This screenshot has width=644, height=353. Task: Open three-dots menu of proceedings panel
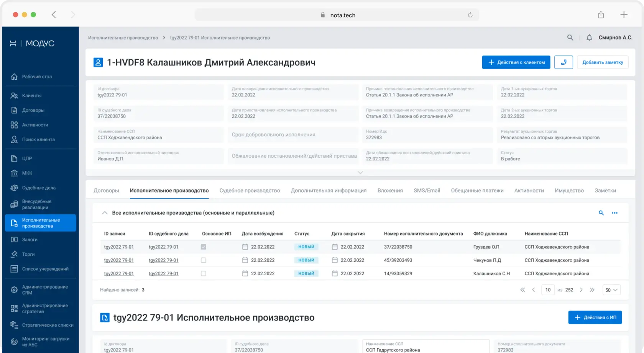[614, 213]
